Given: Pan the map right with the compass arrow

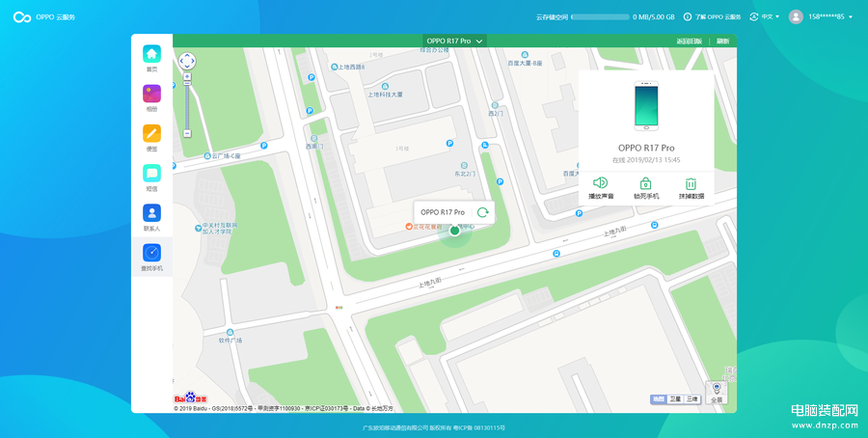Looking at the screenshot, I should [193, 61].
